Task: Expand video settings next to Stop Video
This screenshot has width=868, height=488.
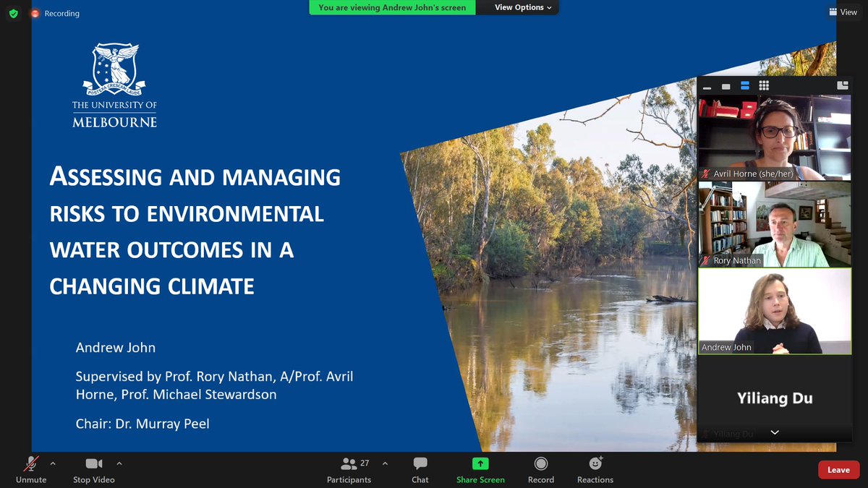Action: (x=119, y=463)
